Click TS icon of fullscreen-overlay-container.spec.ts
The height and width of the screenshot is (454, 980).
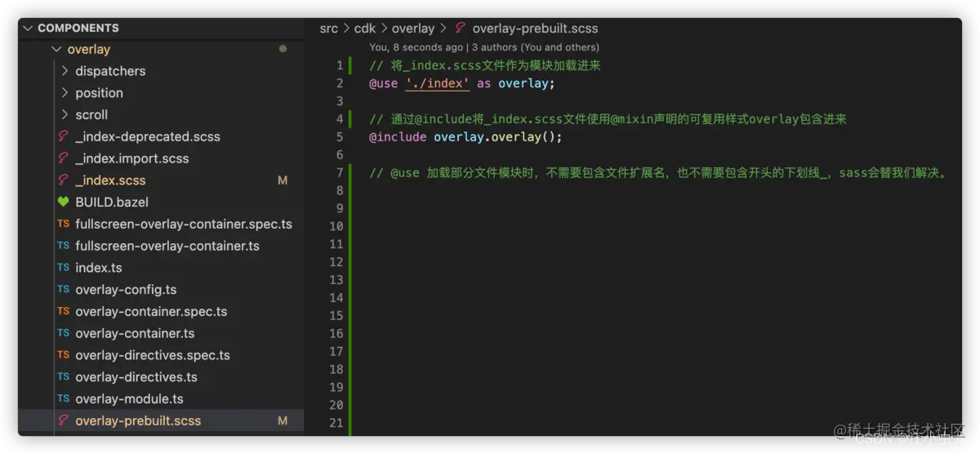coord(63,224)
